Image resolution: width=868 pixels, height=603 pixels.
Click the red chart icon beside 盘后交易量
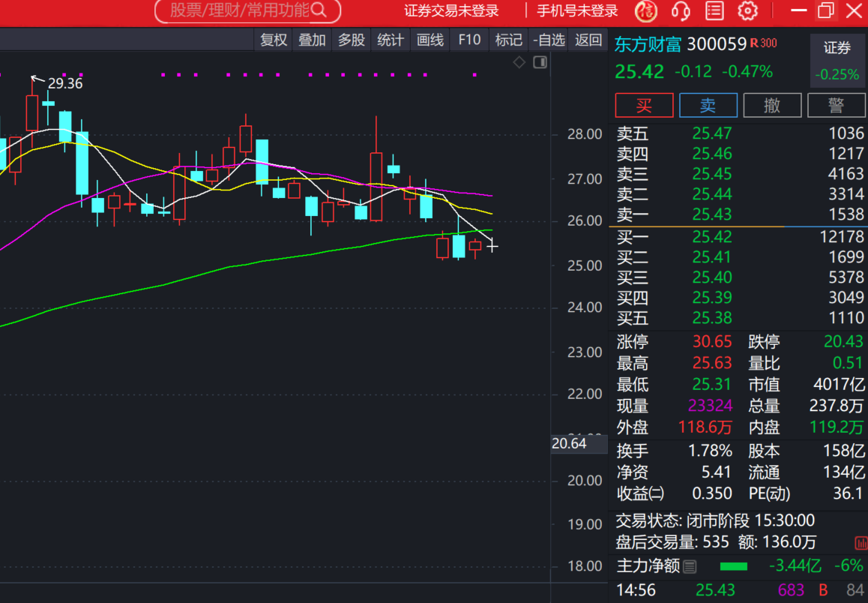click(861, 543)
